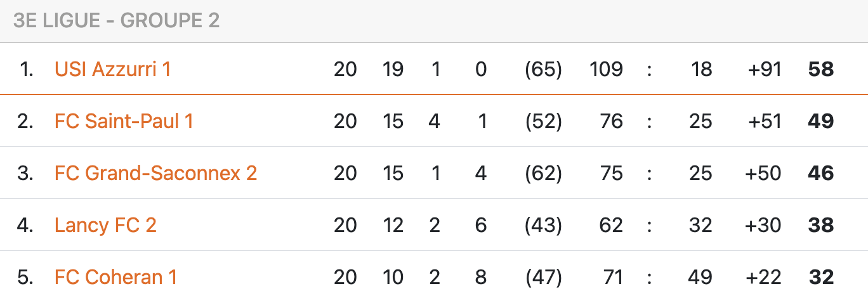Click the +50 goal difference value

pos(765,173)
